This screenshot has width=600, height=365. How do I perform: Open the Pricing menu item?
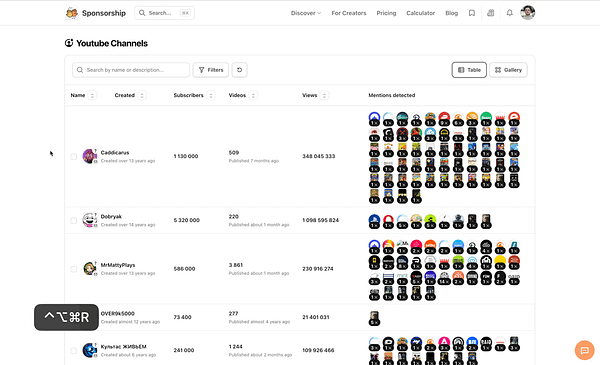pyautogui.click(x=386, y=13)
